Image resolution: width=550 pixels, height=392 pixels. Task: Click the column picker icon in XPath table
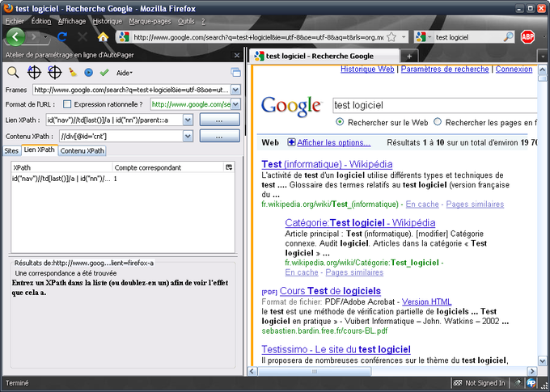[x=229, y=167]
